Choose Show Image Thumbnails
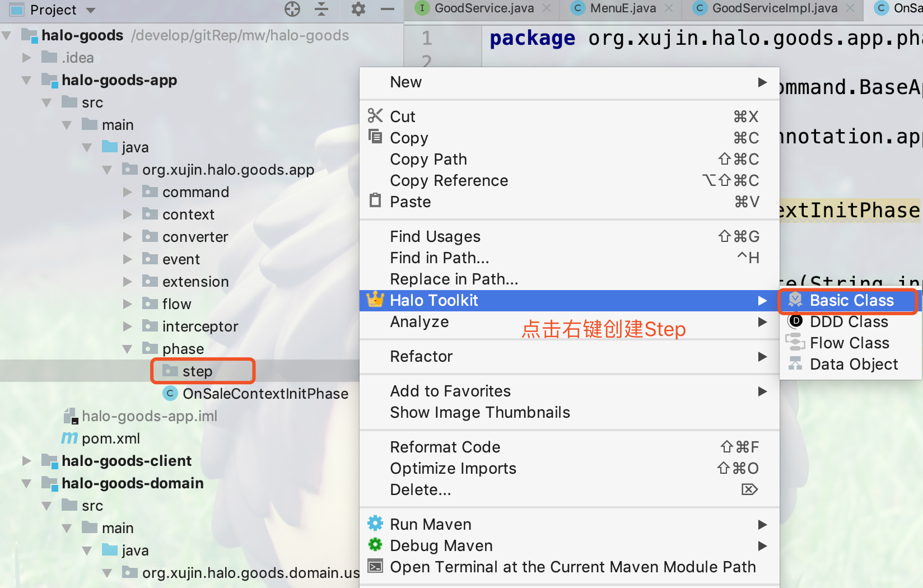923x588 pixels. pos(569,412)
